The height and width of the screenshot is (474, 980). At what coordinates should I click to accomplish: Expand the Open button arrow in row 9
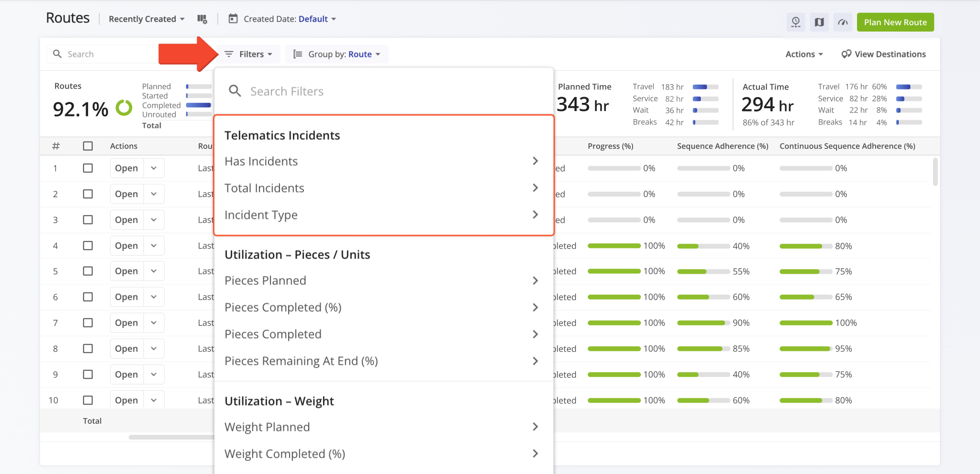[154, 374]
